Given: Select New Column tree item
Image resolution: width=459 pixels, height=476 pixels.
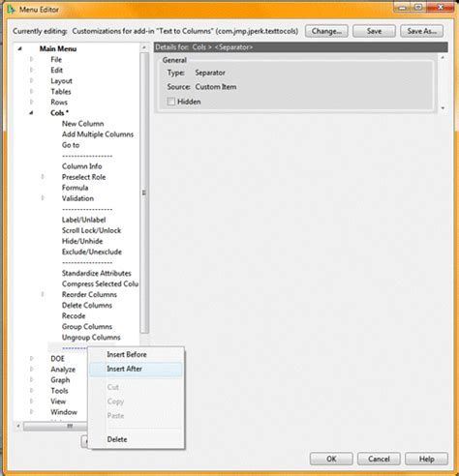Looking at the screenshot, I should click(x=83, y=124).
